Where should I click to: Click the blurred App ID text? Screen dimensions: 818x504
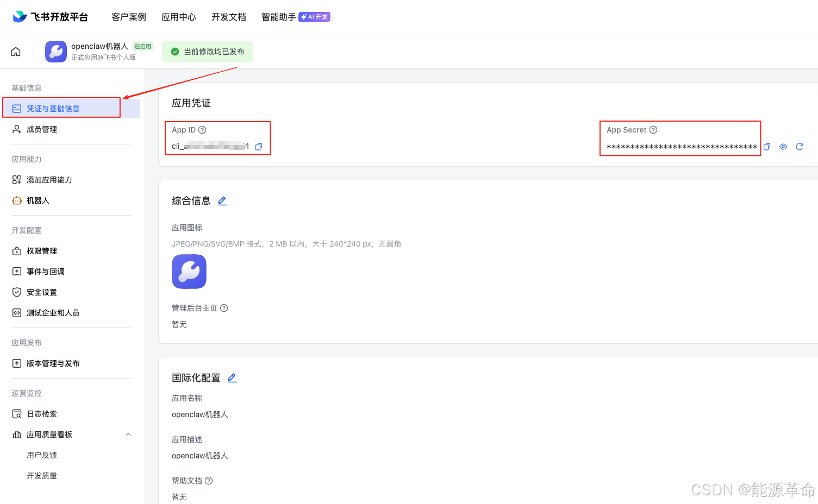tap(210, 146)
